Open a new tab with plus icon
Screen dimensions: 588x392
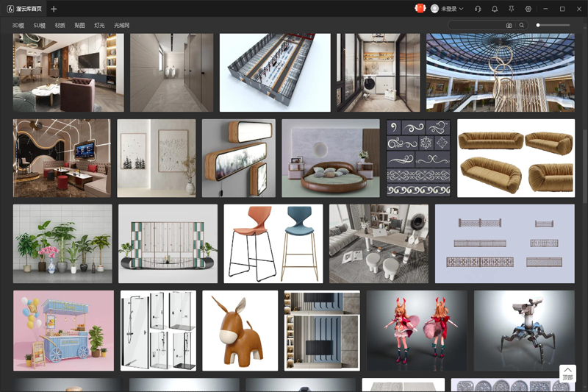[x=54, y=9]
